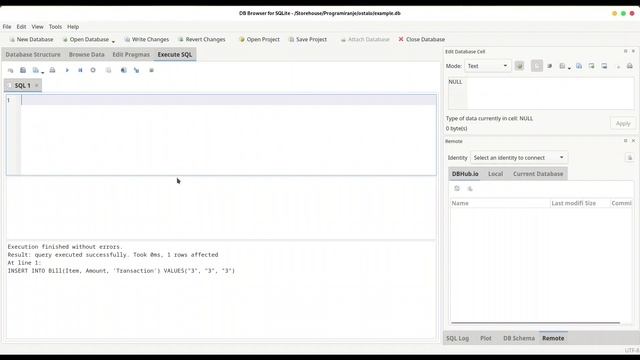640x360 pixels.
Task: Click Attach Database in the toolbar
Action: point(365,39)
